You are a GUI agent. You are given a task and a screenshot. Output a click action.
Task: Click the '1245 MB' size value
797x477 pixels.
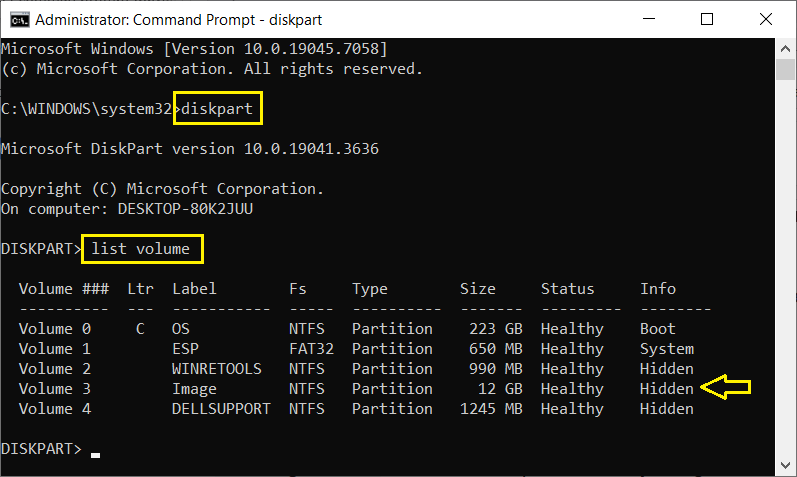491,409
